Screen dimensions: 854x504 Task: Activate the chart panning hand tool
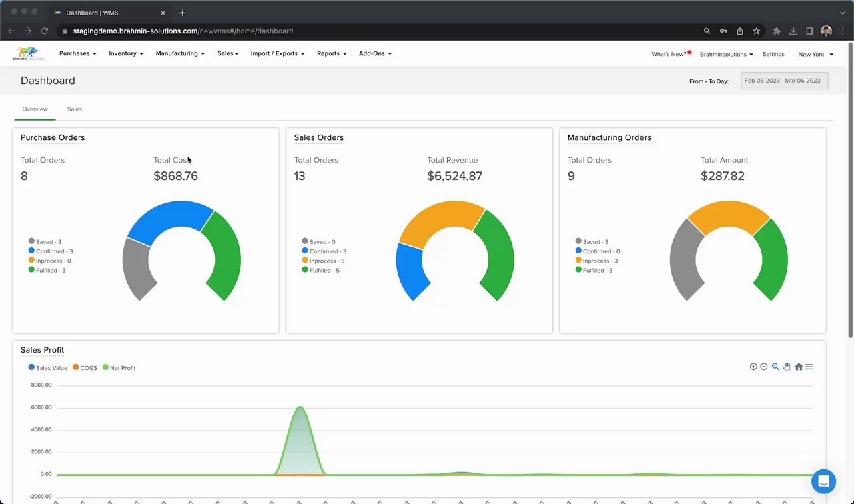click(787, 367)
